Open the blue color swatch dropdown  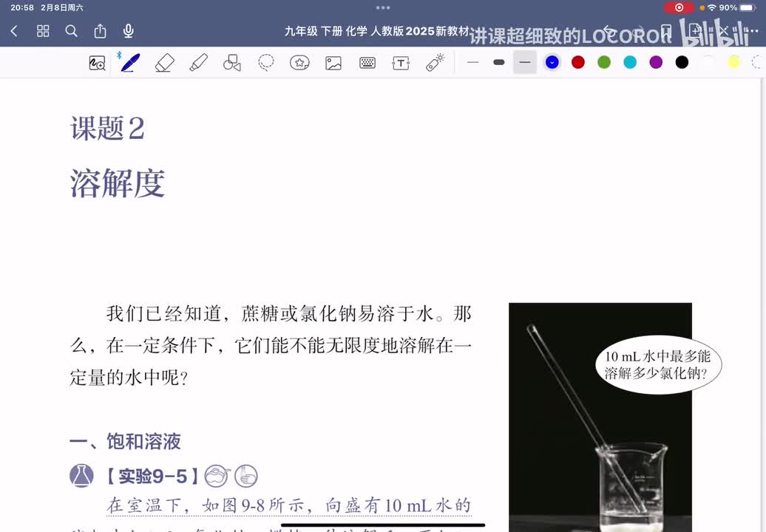552,63
